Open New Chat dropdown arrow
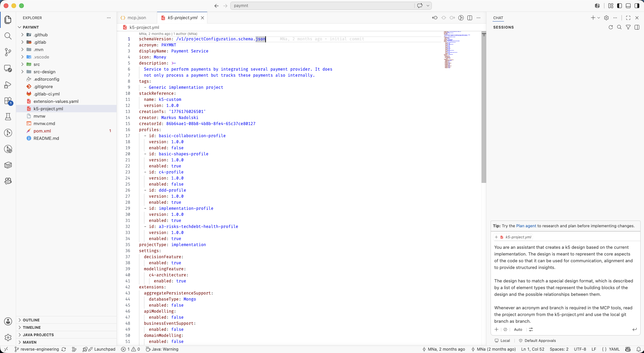 [x=599, y=18]
